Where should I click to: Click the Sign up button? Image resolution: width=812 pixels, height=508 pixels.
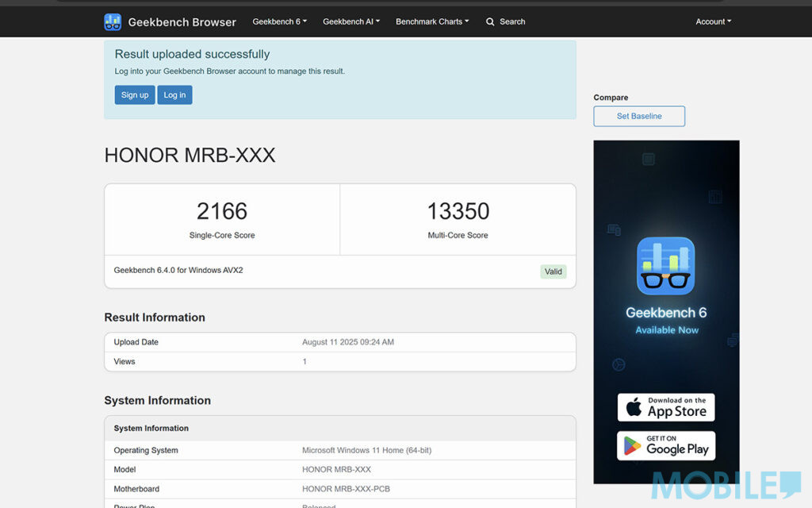click(x=135, y=95)
